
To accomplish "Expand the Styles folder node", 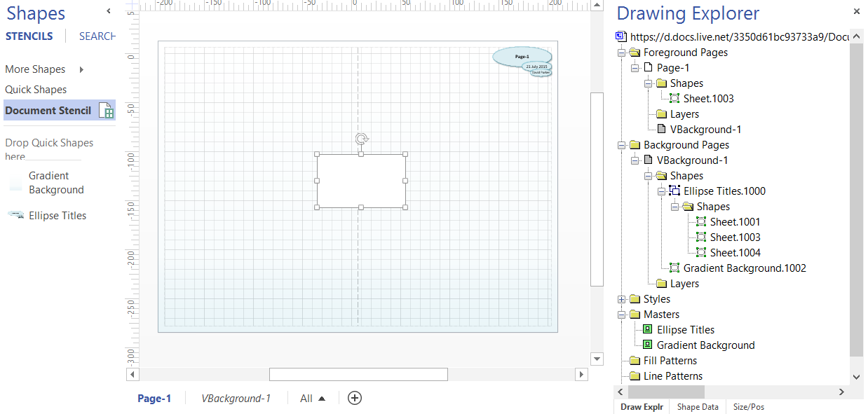I will pyautogui.click(x=621, y=299).
